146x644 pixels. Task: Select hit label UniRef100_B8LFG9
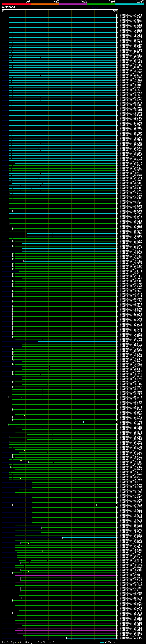pyautogui.click(x=131, y=98)
